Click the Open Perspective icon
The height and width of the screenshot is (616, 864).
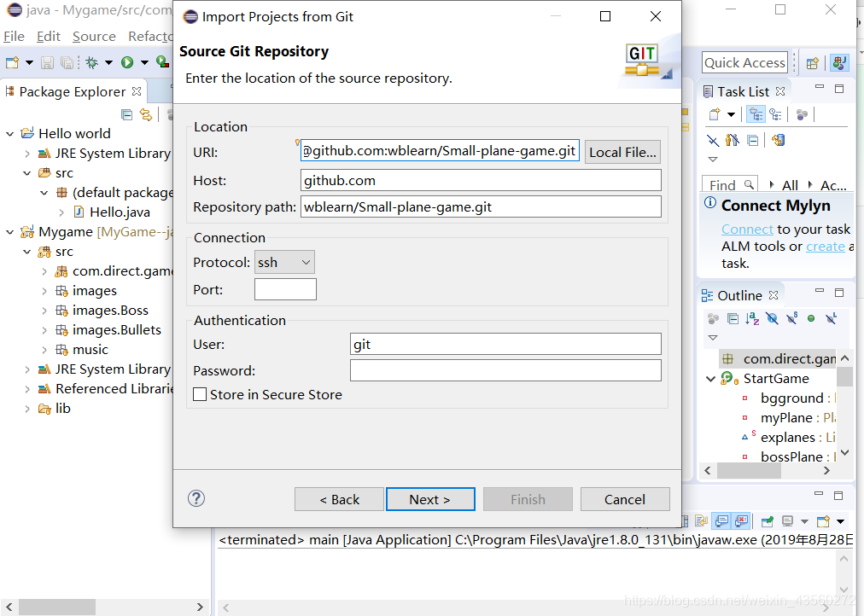click(812, 63)
